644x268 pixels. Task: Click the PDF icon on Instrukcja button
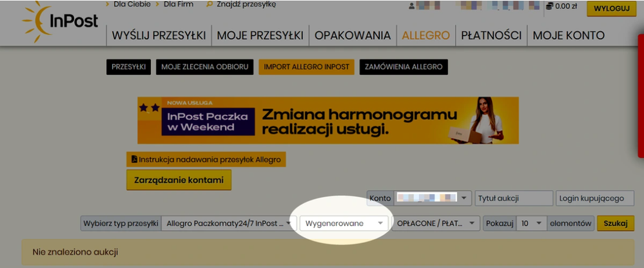134,159
